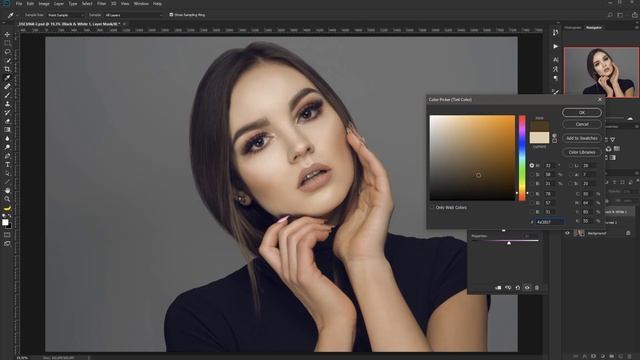The height and width of the screenshot is (360, 640).
Task: Close the document tab
Action: (x=124, y=24)
